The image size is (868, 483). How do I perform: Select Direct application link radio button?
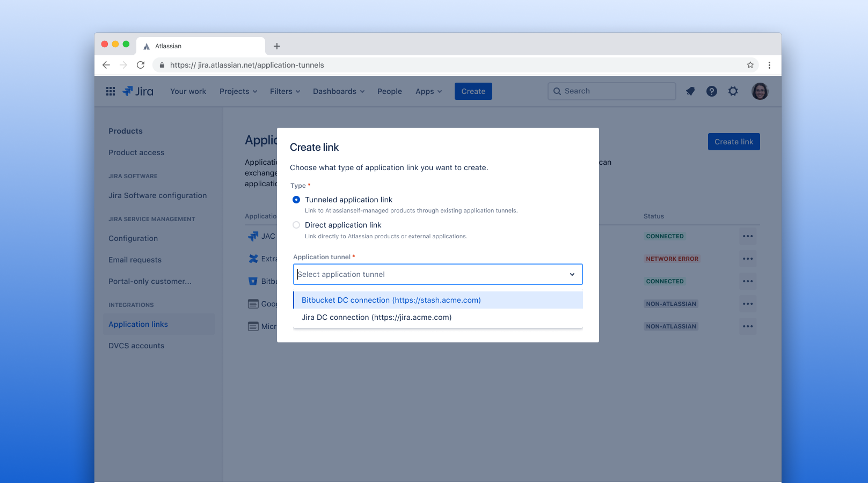[x=296, y=225]
